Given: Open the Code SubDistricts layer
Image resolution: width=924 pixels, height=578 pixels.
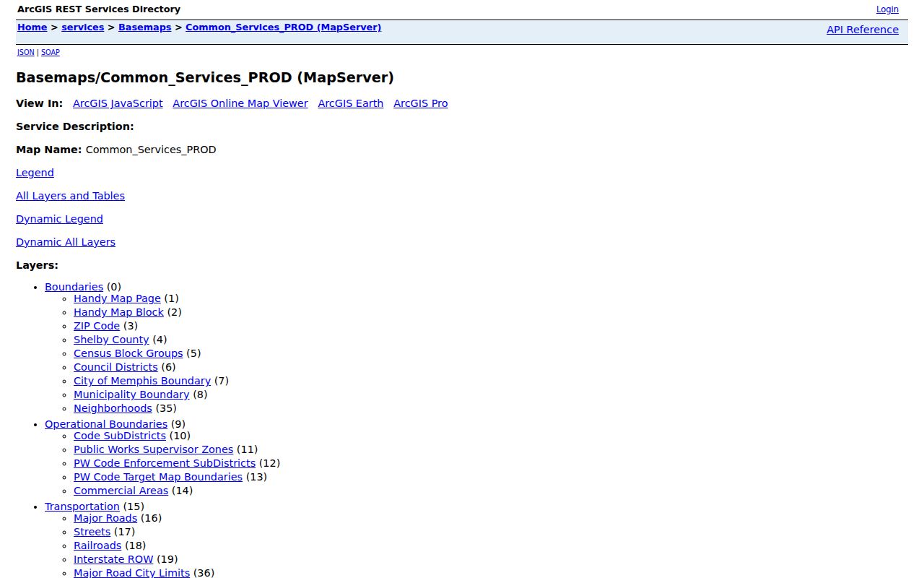Looking at the screenshot, I should 120,436.
